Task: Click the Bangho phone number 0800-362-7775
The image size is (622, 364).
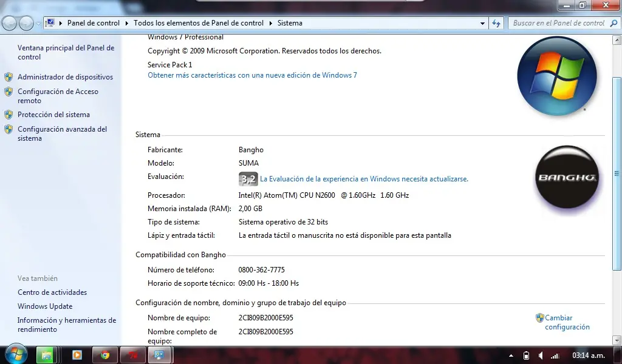Action: pyautogui.click(x=261, y=270)
